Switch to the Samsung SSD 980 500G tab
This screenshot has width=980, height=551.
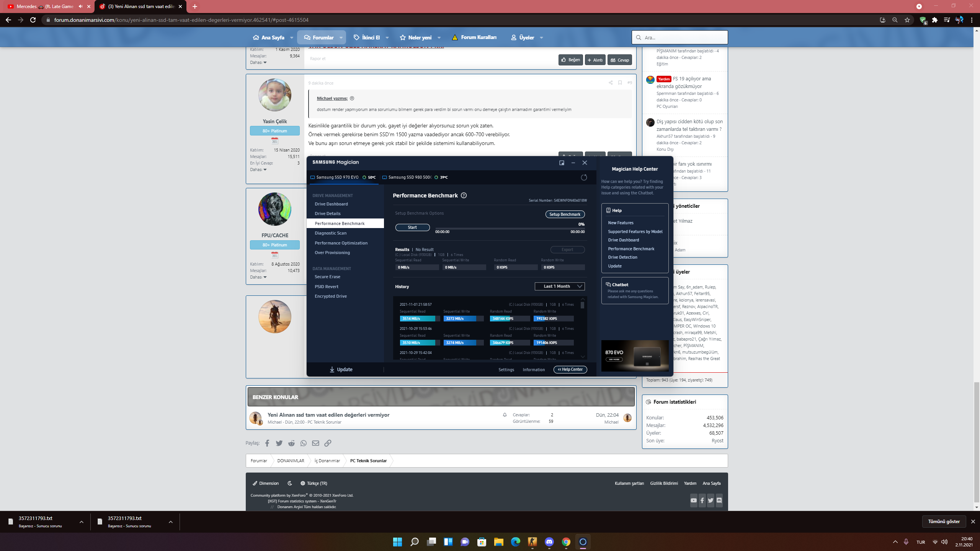[x=409, y=178]
